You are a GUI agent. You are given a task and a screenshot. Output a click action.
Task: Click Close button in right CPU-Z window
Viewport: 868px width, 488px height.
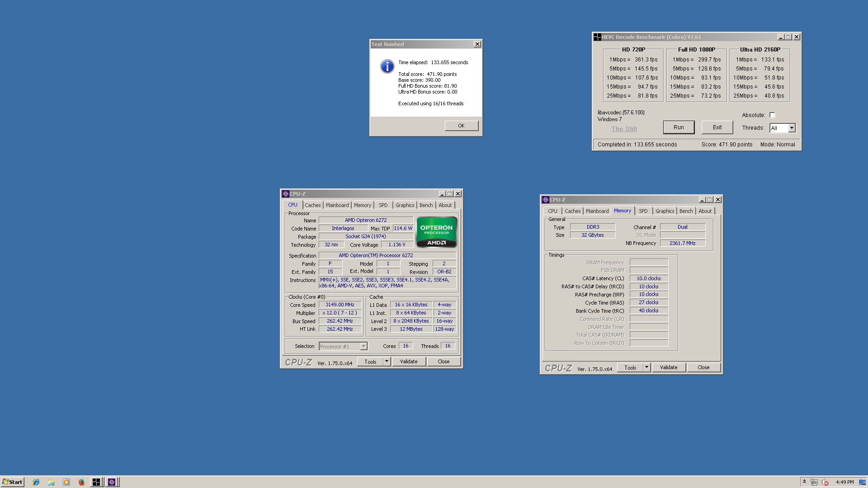703,367
